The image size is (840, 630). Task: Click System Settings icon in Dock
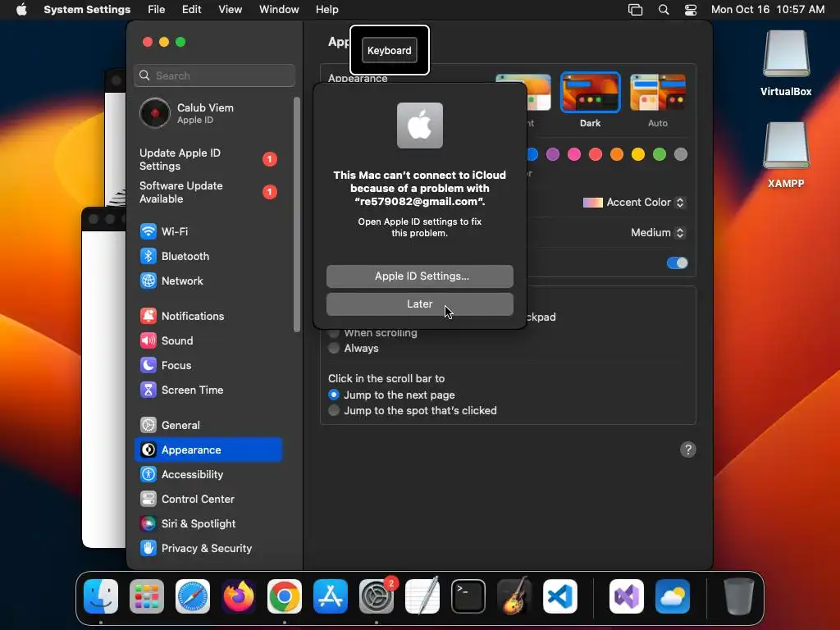(376, 596)
